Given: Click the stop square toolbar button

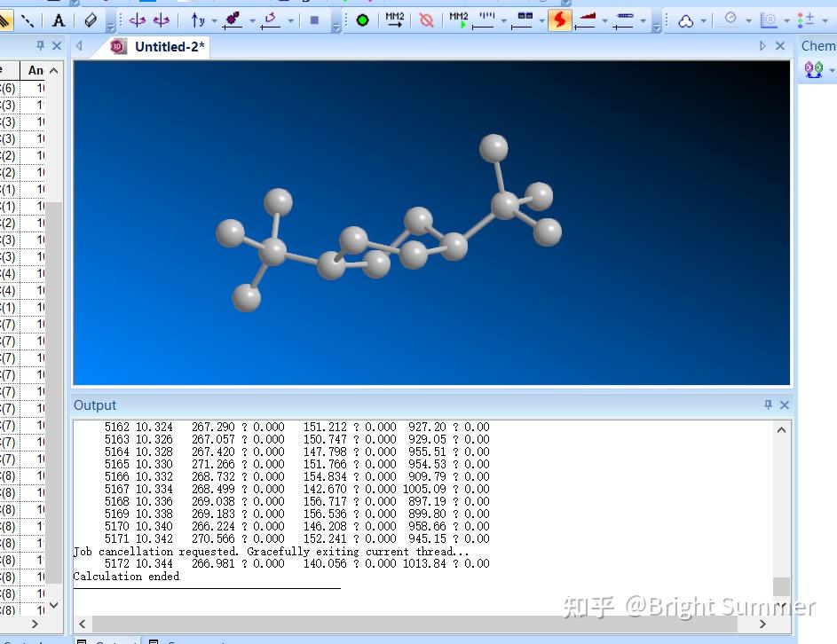Looking at the screenshot, I should coord(314,20).
